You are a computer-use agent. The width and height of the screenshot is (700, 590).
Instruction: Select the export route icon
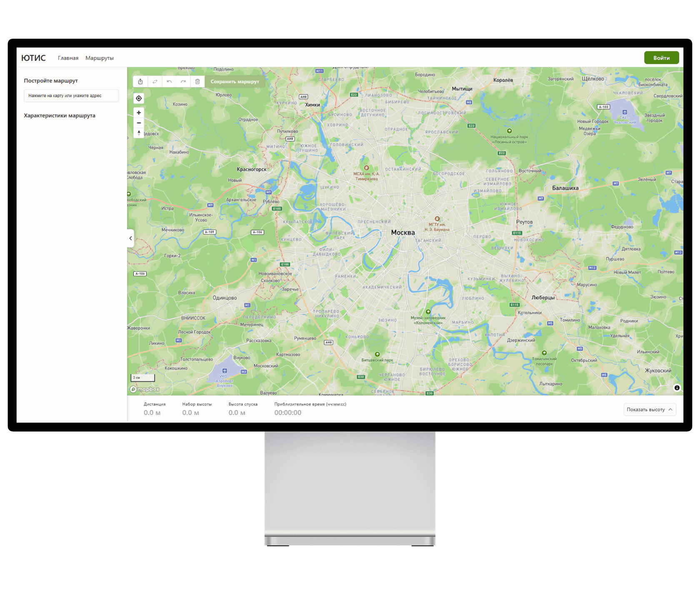pos(140,82)
